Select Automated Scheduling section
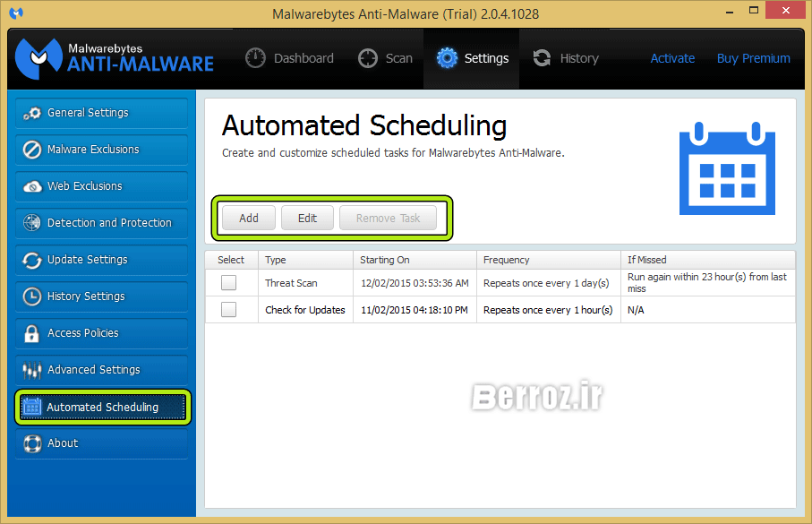The height and width of the screenshot is (524, 812). (x=103, y=407)
